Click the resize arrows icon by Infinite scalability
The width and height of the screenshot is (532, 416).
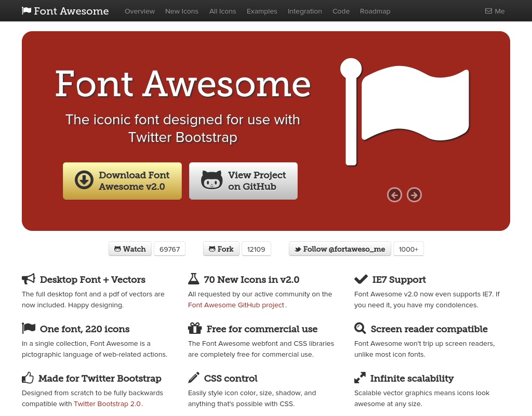click(x=360, y=378)
